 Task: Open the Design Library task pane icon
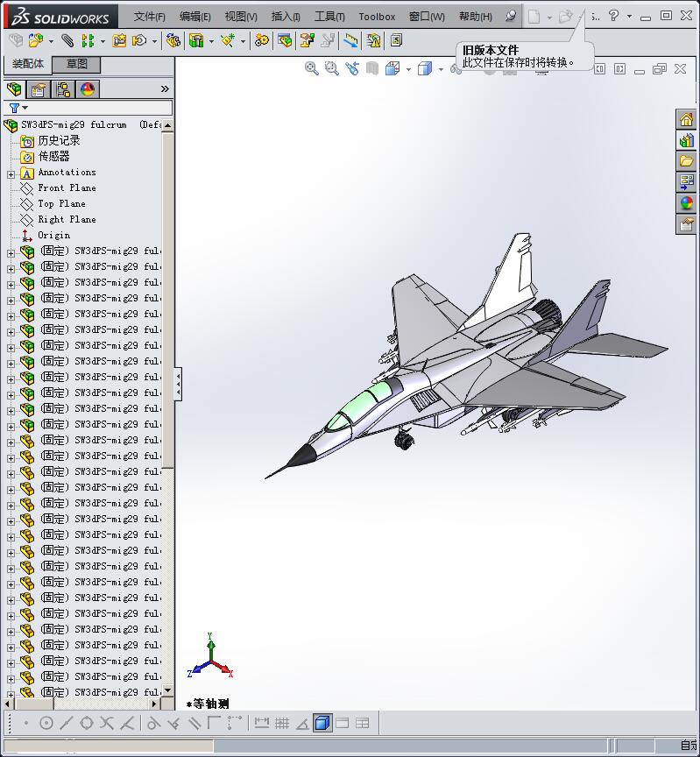[687, 140]
